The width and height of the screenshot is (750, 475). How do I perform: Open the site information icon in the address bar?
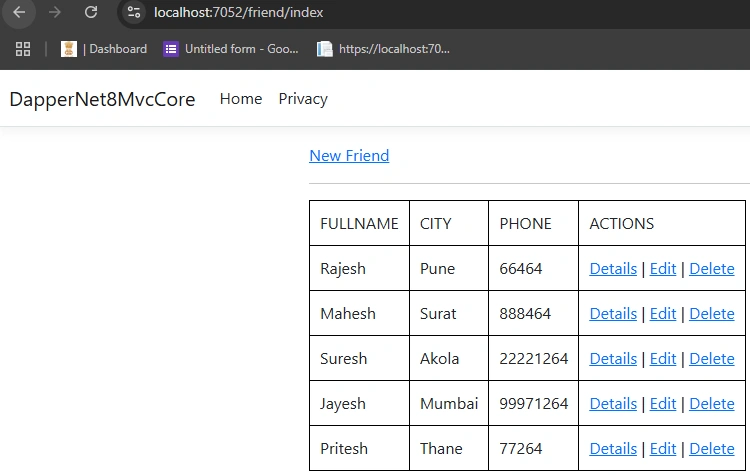pos(134,12)
